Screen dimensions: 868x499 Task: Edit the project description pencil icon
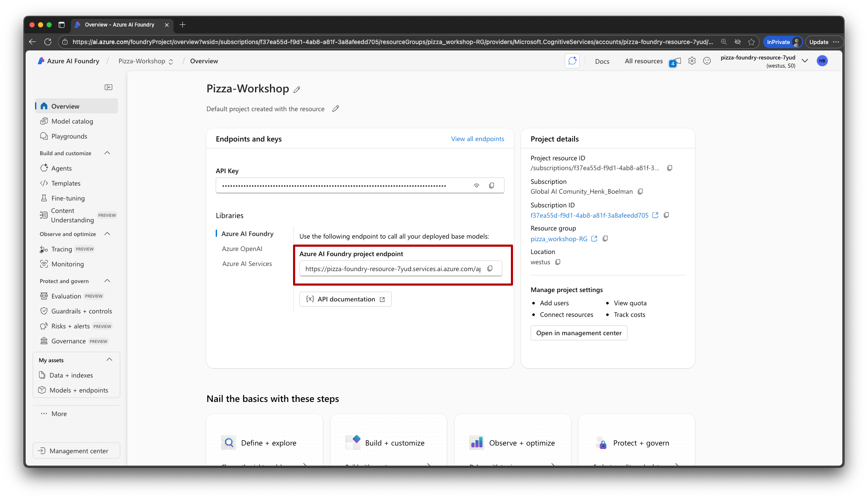pyautogui.click(x=336, y=109)
